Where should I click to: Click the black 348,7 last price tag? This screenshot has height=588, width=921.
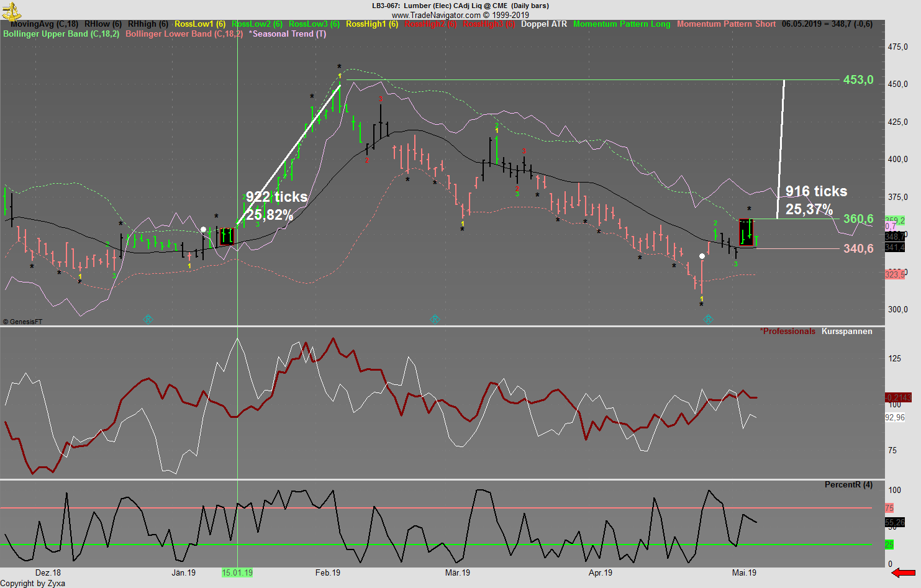click(x=895, y=237)
